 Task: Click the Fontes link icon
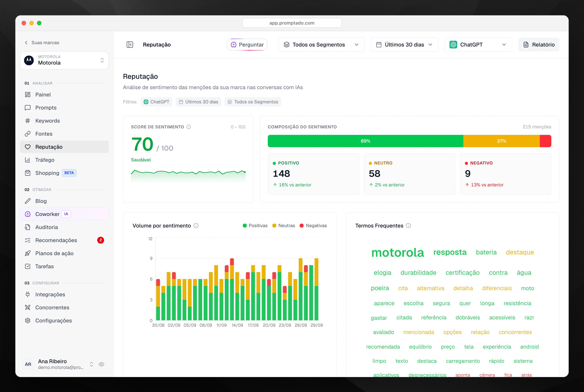[28, 134]
